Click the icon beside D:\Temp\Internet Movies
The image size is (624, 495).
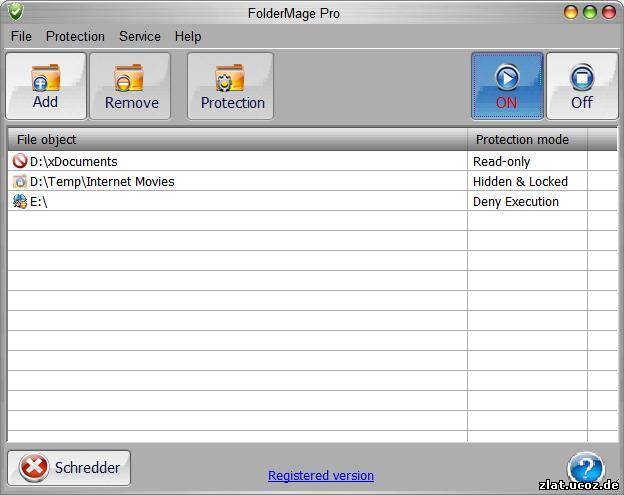click(20, 181)
